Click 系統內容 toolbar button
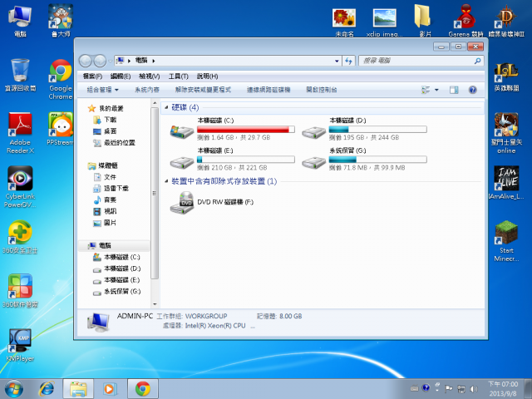Image resolution: width=532 pixels, height=399 pixels. coord(147,90)
